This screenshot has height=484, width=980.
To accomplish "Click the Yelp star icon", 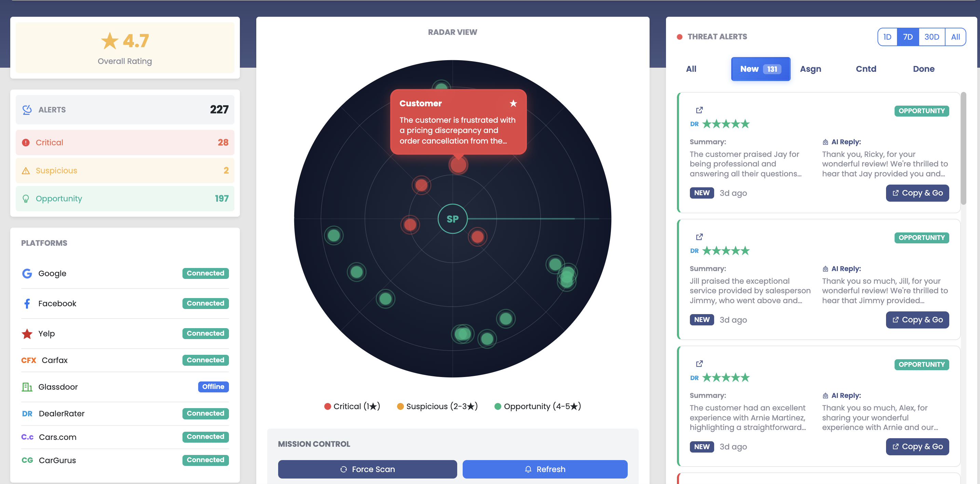I will tap(27, 334).
